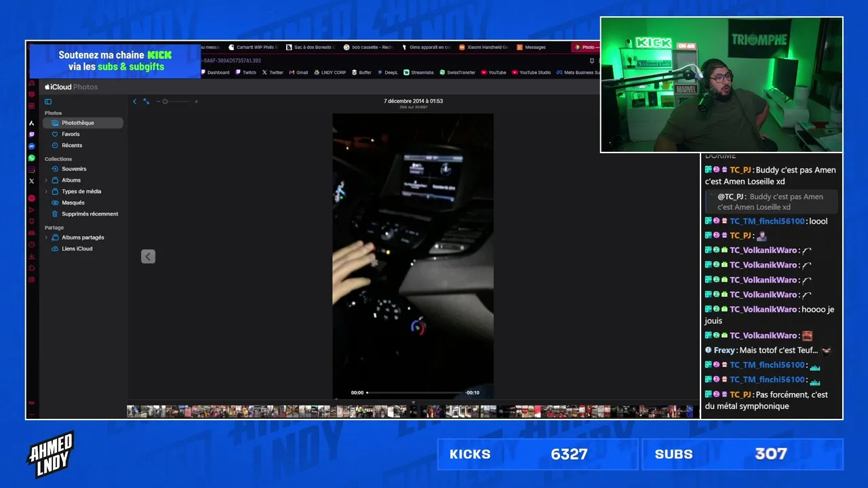Open WhatsApp in browser sidebar
The image size is (868, 488).
(x=32, y=158)
